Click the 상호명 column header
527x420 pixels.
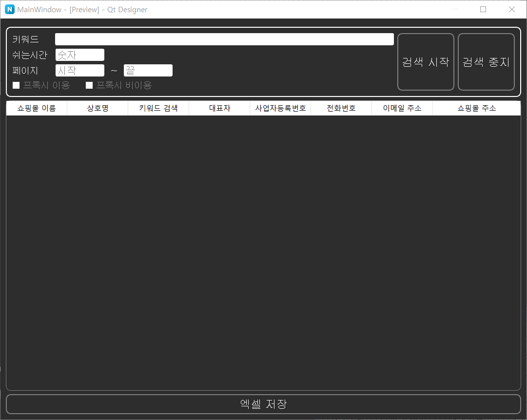click(98, 108)
